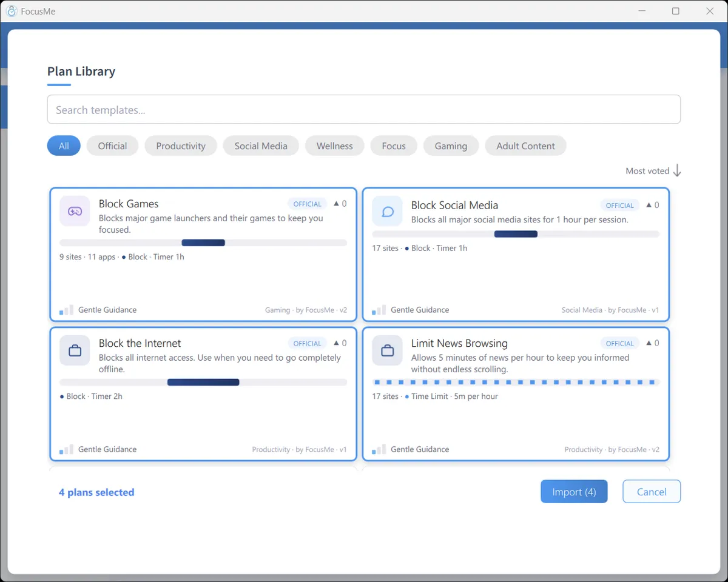
Task: Click the Limit News Browsing plan title
Action: [x=459, y=343]
